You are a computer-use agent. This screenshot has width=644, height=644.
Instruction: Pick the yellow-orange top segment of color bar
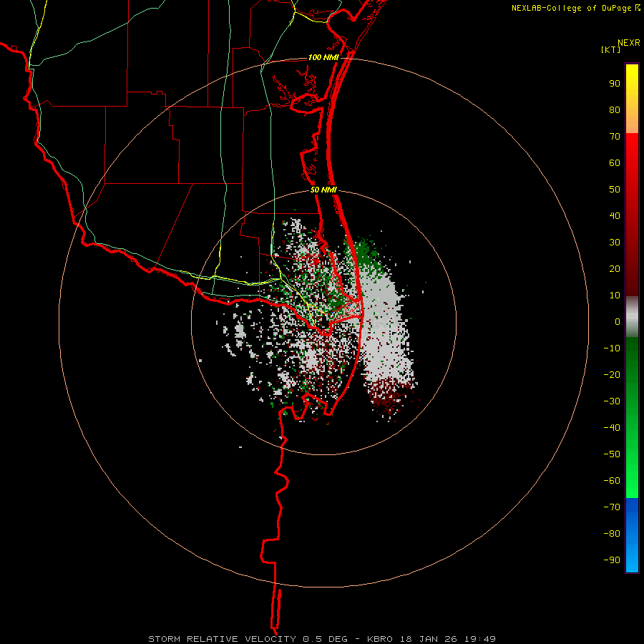tap(632, 99)
